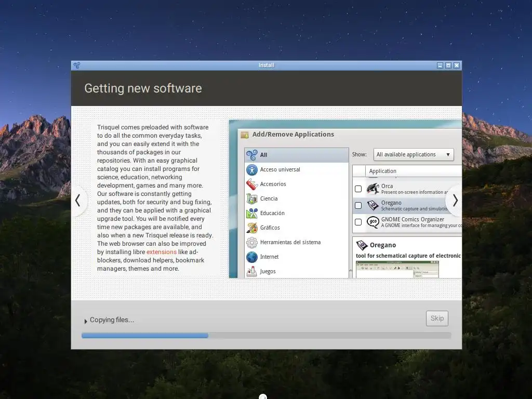The height and width of the screenshot is (399, 532).
Task: Click the Getting new software heading
Action: pyautogui.click(x=143, y=88)
